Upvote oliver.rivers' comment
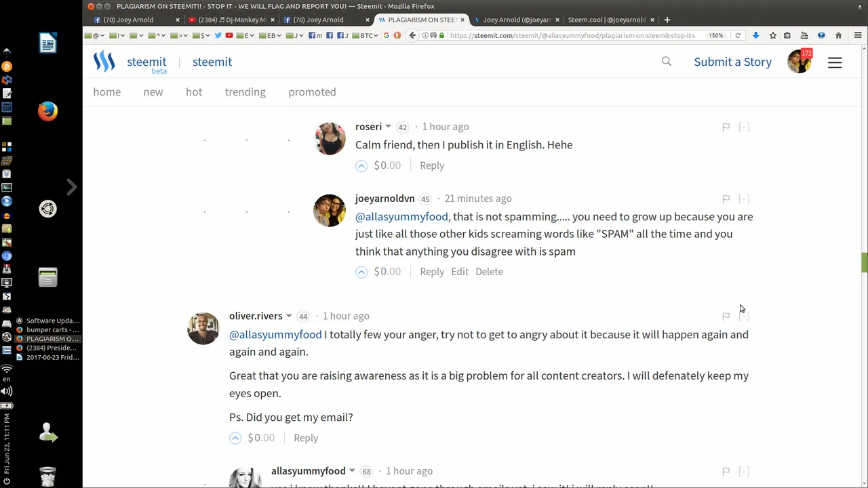868x488 pixels. click(235, 438)
